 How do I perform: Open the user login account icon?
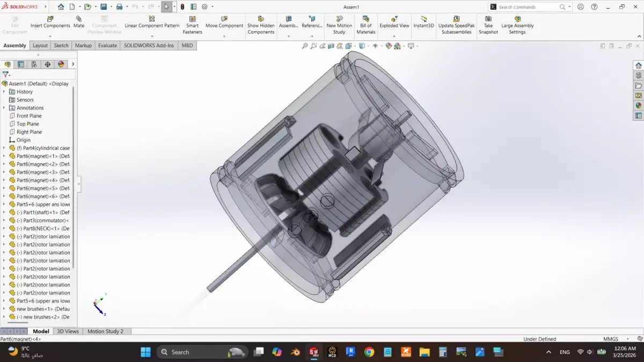click(x=581, y=7)
